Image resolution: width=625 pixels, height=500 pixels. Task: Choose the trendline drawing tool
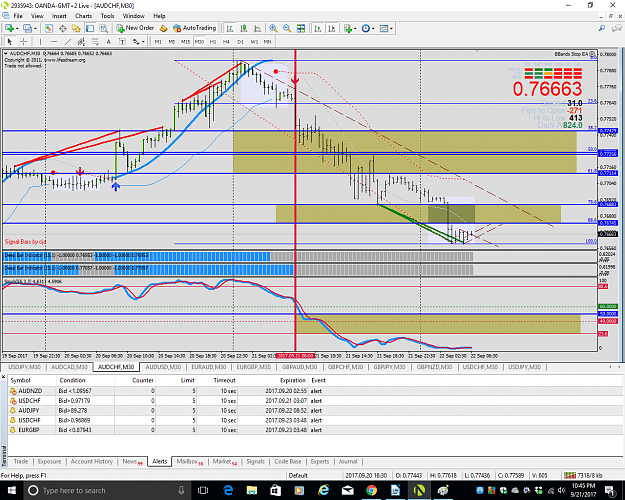point(68,41)
